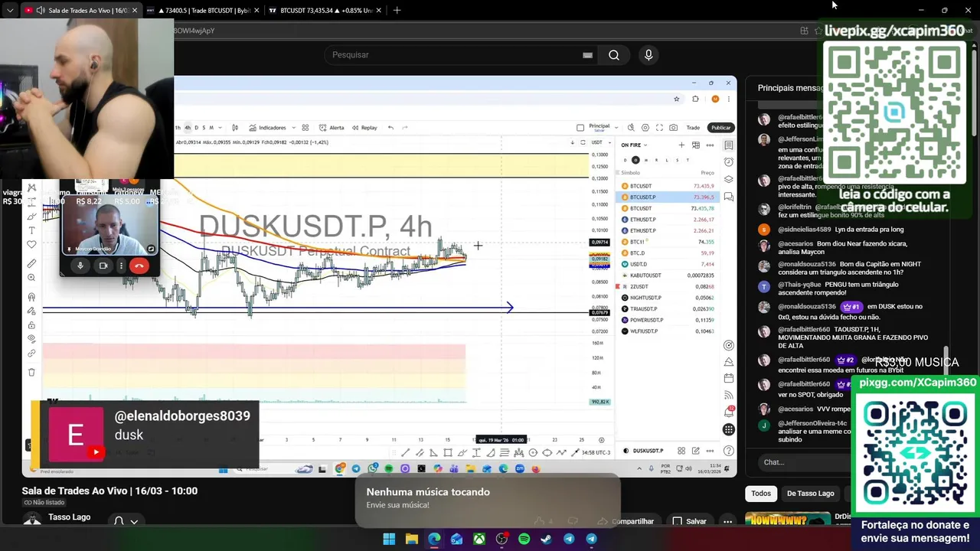Open watchlist advanced view icon
Viewport: 980px width, 551px height.
(696, 145)
